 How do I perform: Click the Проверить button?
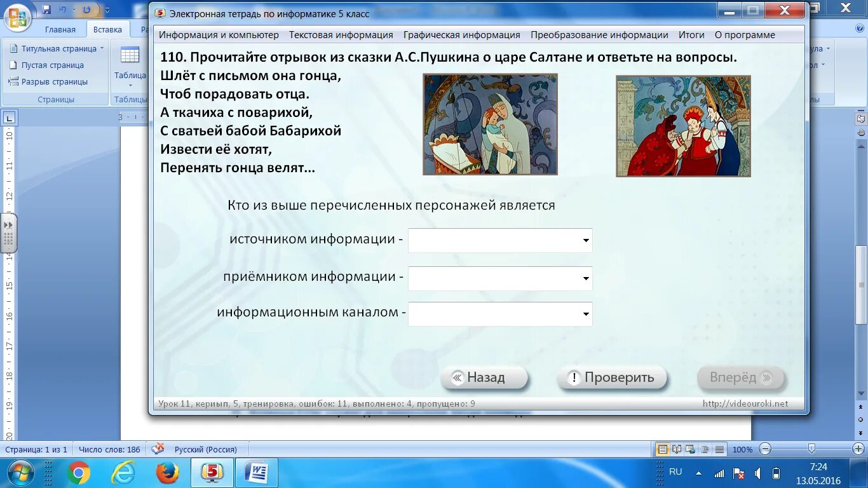point(612,377)
